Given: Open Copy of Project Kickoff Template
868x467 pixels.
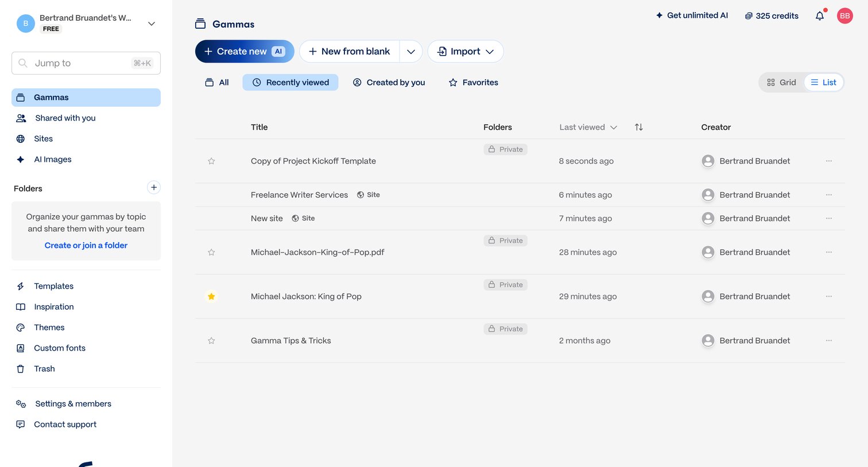Looking at the screenshot, I should pyautogui.click(x=313, y=161).
